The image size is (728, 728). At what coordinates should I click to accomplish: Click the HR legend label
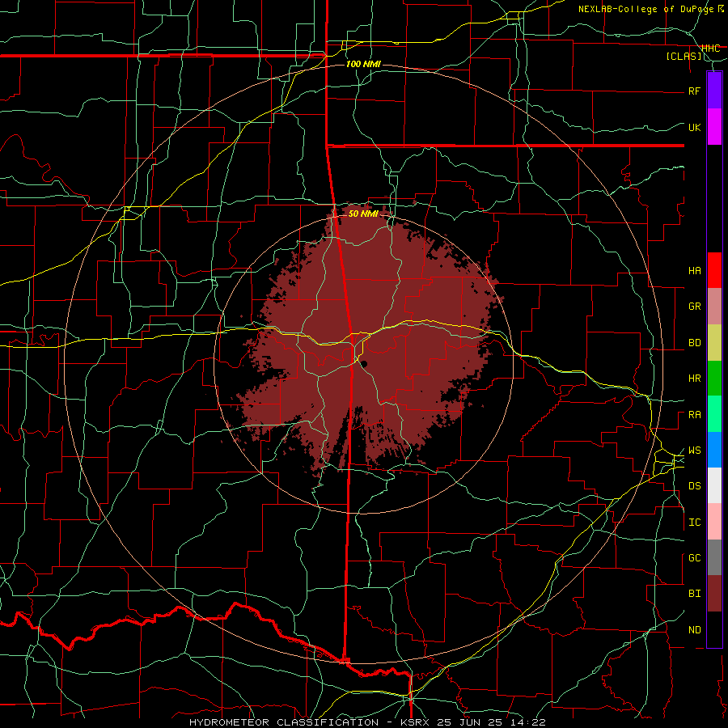(x=694, y=379)
